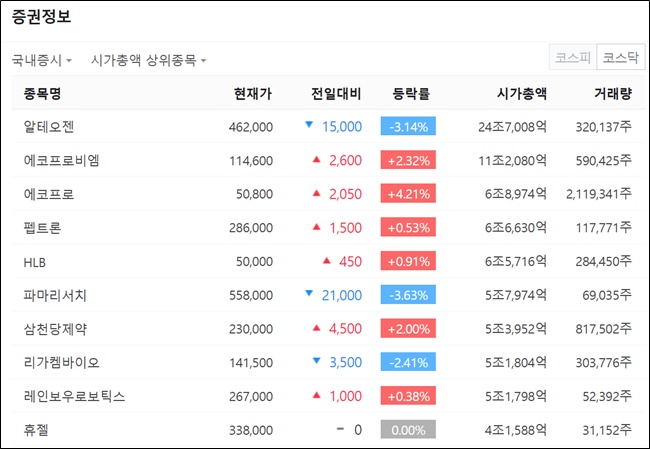The height and width of the screenshot is (449, 650).
Task: Click trading volume 2,119,341주
Action: pos(599,194)
